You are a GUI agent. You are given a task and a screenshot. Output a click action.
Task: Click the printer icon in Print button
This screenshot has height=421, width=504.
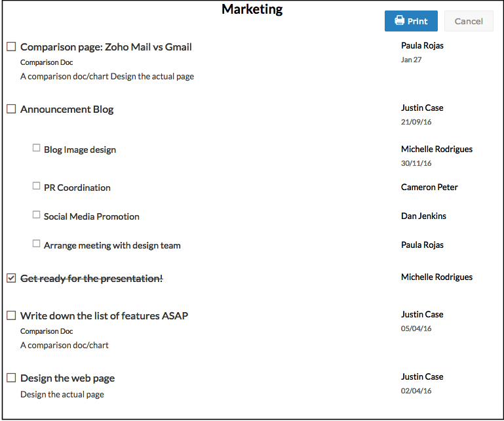pyautogui.click(x=399, y=21)
